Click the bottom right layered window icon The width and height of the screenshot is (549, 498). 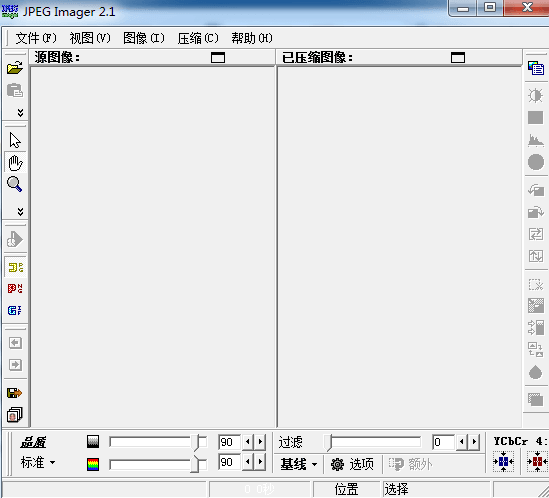tap(536, 399)
